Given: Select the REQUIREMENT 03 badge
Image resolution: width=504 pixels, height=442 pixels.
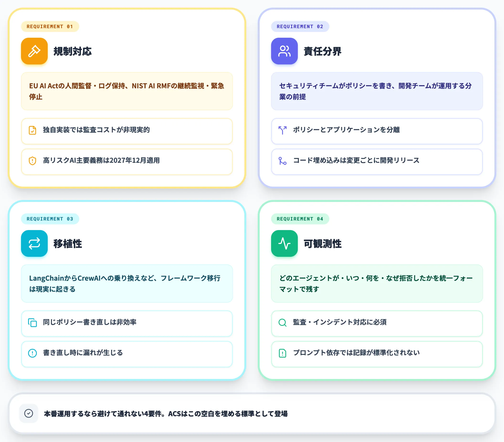Looking at the screenshot, I should coord(50,219).
